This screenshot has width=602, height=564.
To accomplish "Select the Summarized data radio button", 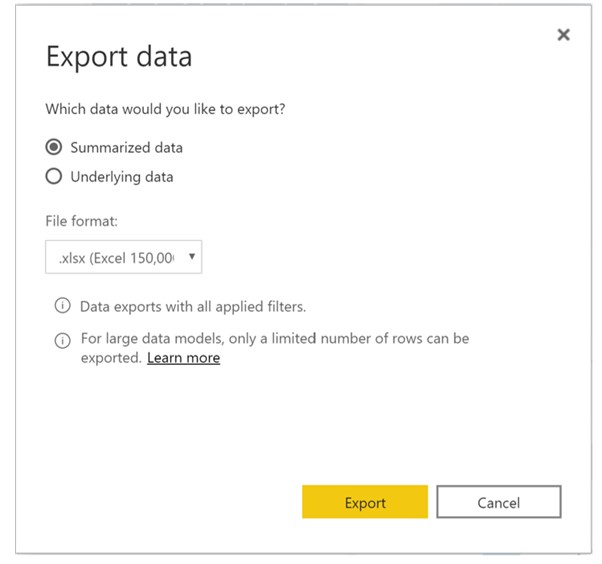I will 54,147.
